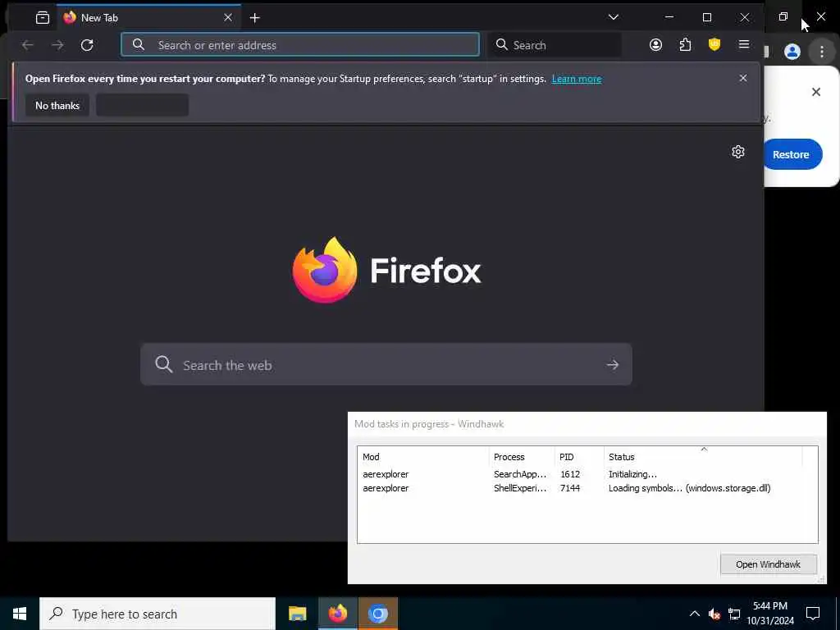Close the New Tab tab
The image size is (840, 630).
click(228, 18)
